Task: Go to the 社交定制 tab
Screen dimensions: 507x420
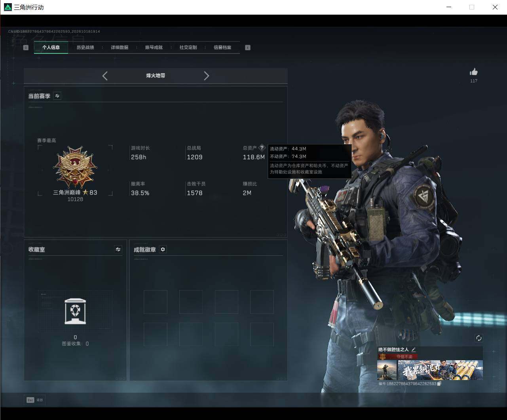Action: (188, 48)
